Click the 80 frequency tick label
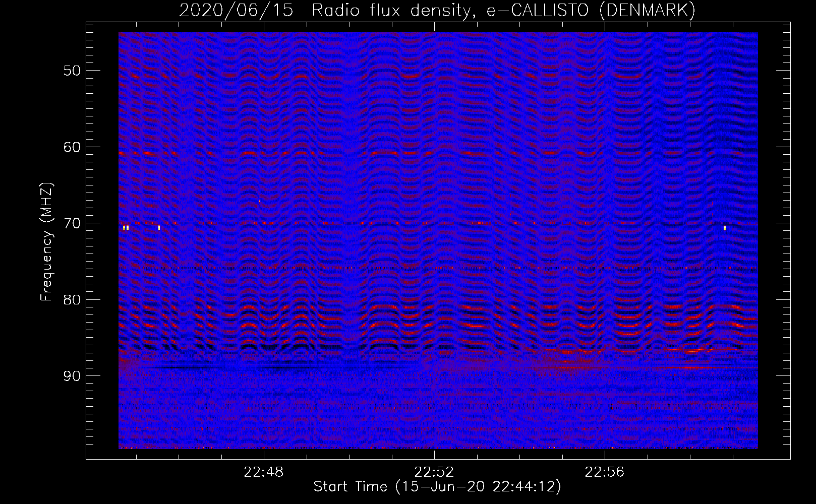The image size is (816, 504). [72, 300]
